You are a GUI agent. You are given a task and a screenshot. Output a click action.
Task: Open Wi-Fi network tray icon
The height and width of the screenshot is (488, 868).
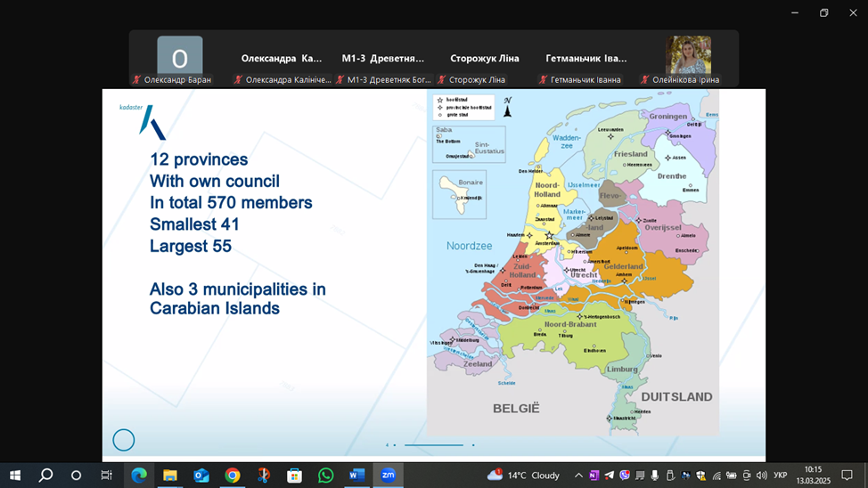pyautogui.click(x=717, y=476)
